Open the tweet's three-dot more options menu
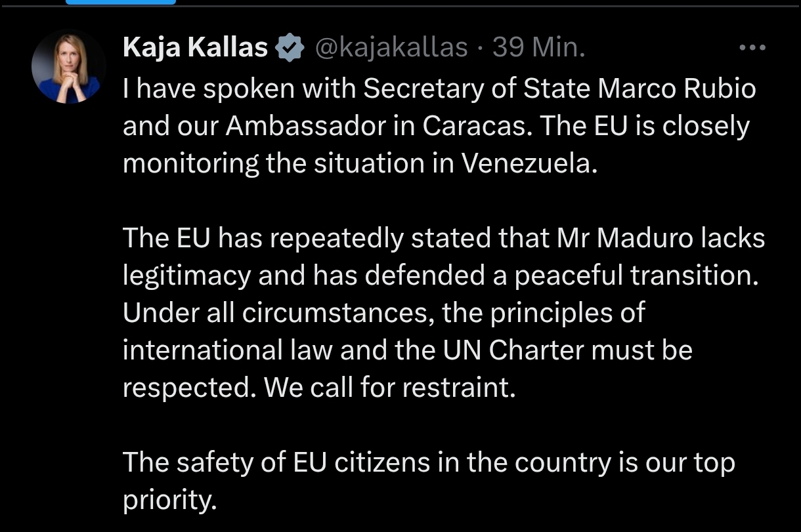This screenshot has width=801, height=532. (x=752, y=47)
